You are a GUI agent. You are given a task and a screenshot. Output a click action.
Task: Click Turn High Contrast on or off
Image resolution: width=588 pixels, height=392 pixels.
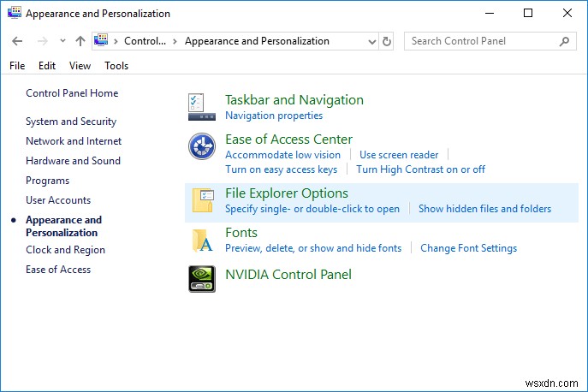(x=420, y=169)
